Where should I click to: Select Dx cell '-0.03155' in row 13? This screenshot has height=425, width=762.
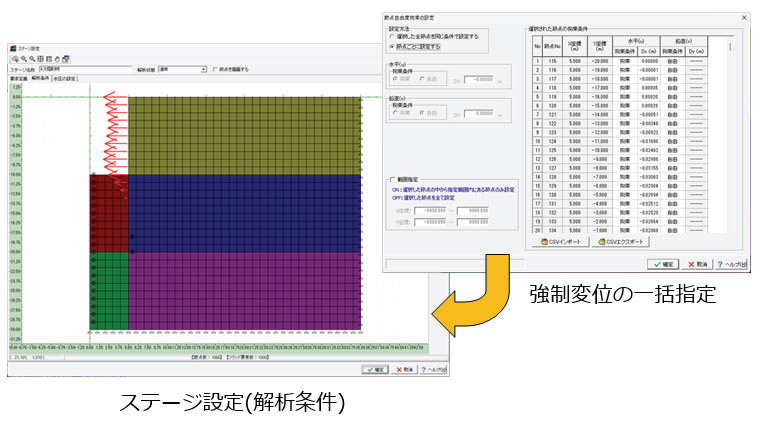point(649,168)
